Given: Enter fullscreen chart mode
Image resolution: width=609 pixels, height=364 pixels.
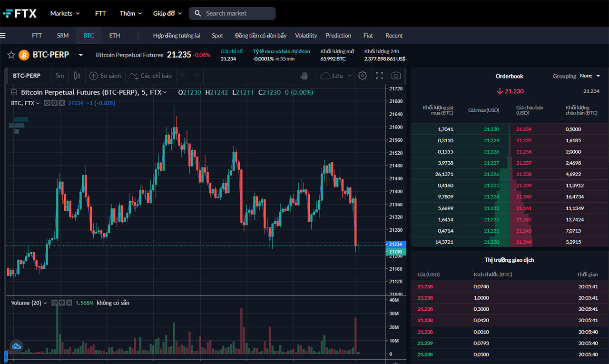Looking at the screenshot, I should click(x=379, y=76).
